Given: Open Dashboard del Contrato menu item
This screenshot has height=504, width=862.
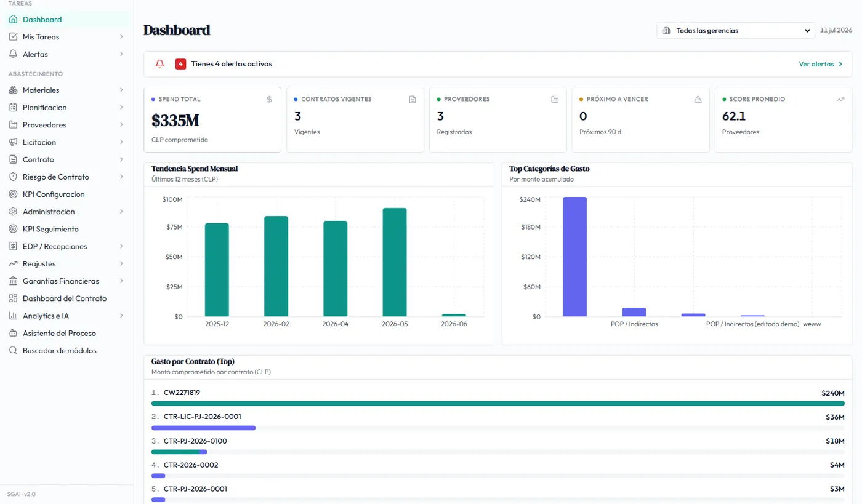Looking at the screenshot, I should (66, 298).
